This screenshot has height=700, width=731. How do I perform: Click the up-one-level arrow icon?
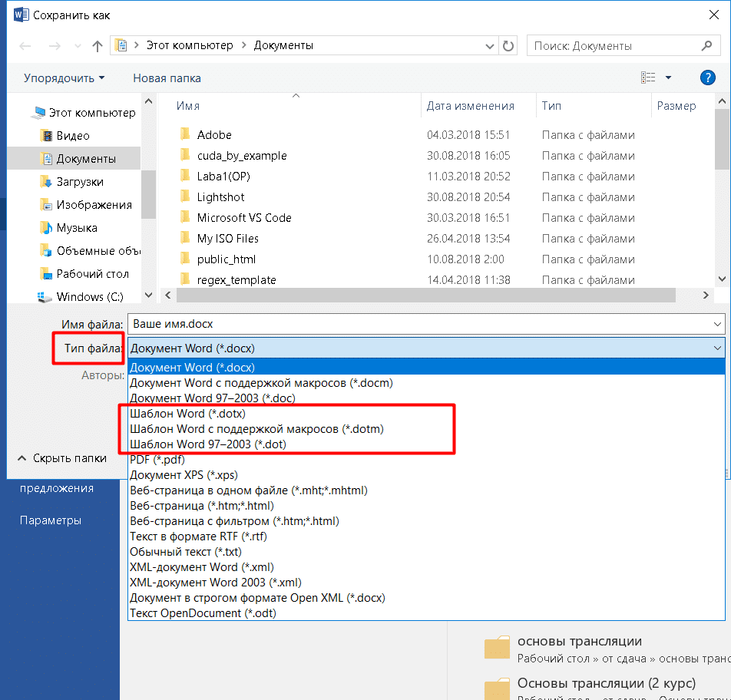click(x=97, y=46)
